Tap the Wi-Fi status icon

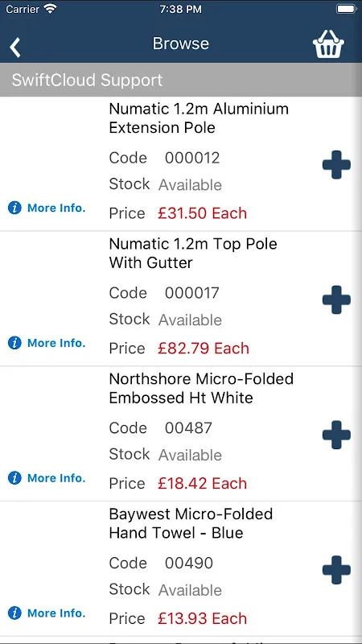pyautogui.click(x=50, y=9)
